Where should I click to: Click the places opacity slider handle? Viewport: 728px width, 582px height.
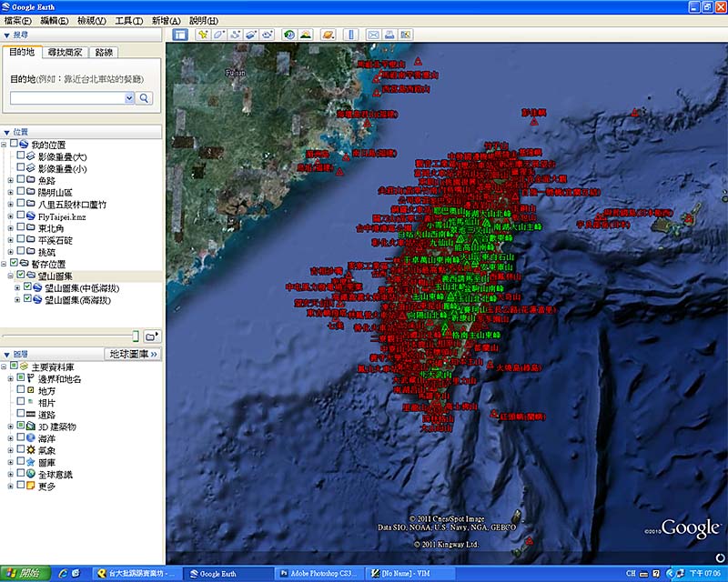coord(136,336)
